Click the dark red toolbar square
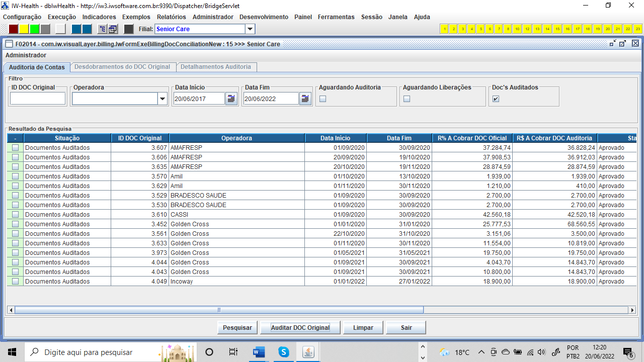Screen dimensions: 644x362 tap(14, 29)
